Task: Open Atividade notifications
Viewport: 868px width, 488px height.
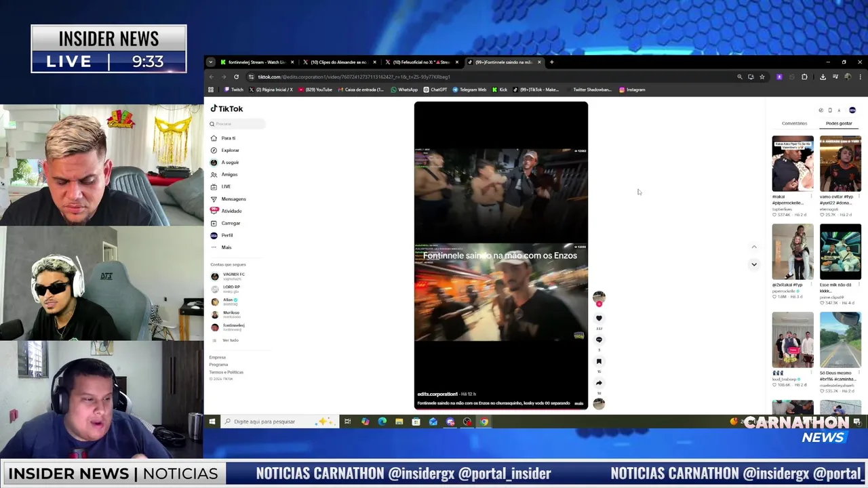Action: pos(226,211)
